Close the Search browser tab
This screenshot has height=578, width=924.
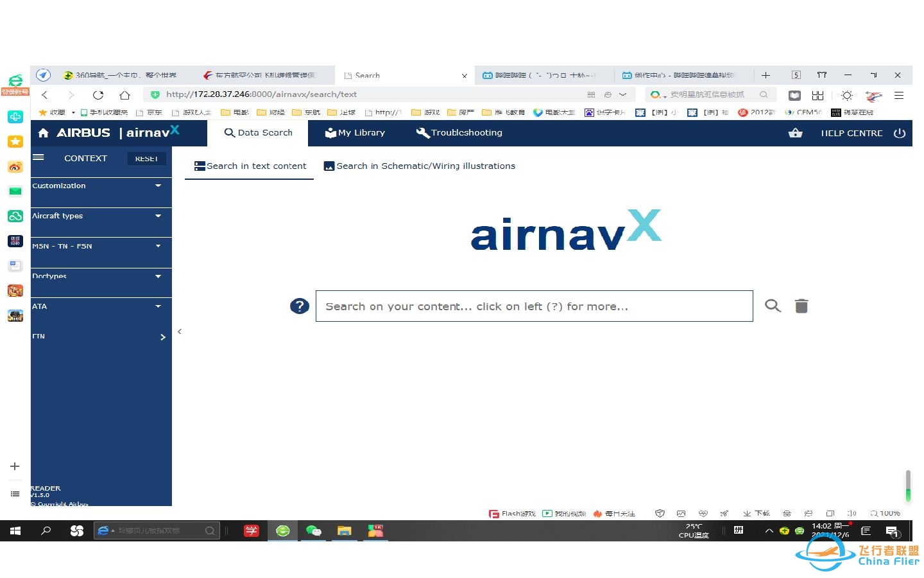click(465, 76)
